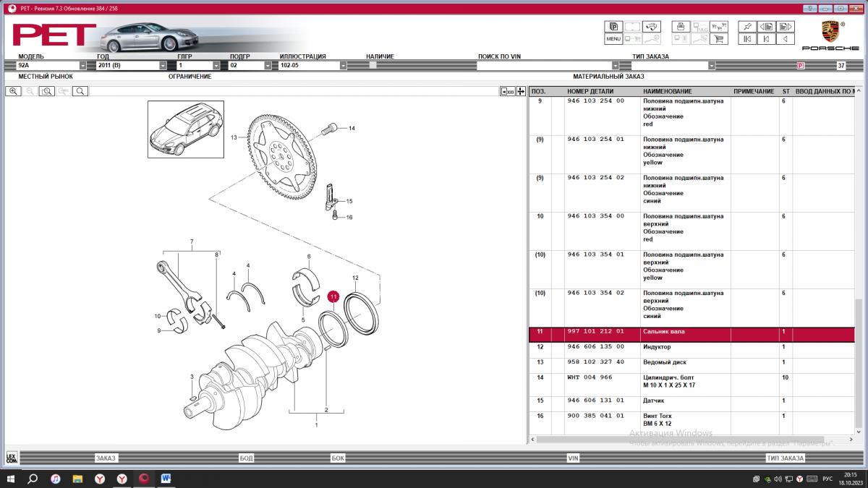
Task: Expand the ИЛЛЮСТРАЦИЯ dropdown
Action: coord(343,65)
